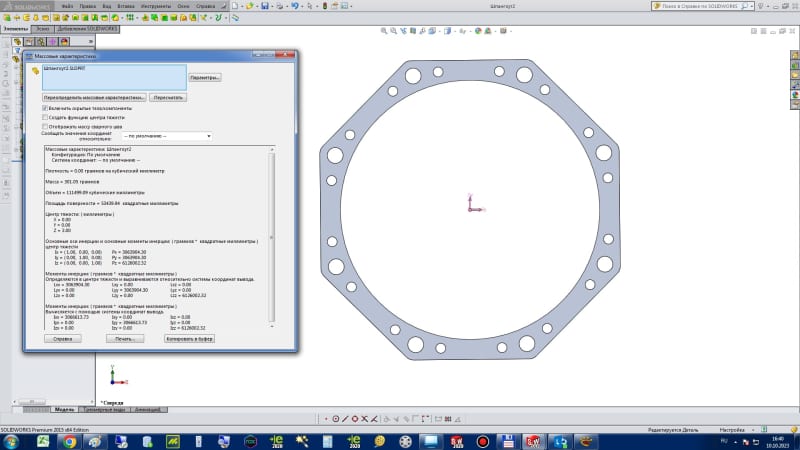Expand the Linear pattern dropdown arrow

[136, 18]
